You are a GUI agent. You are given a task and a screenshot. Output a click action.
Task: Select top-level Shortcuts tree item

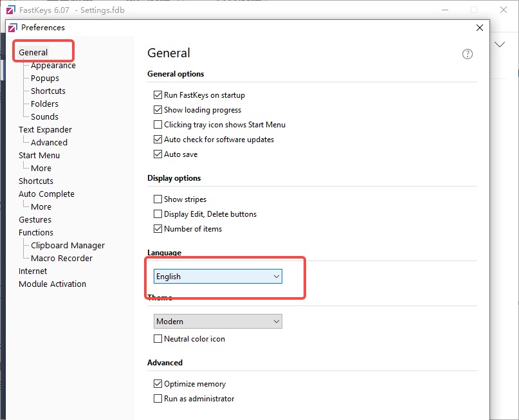pos(36,181)
